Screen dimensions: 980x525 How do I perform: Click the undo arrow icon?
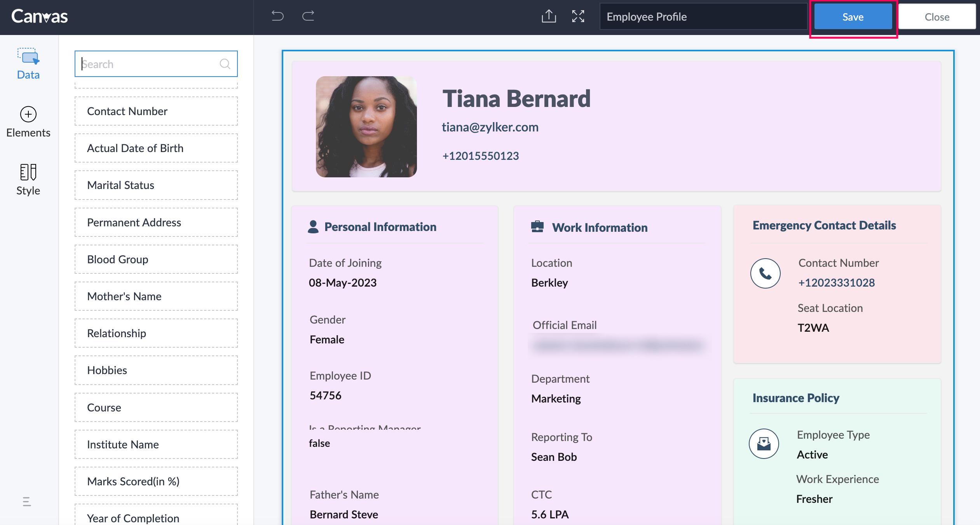(277, 16)
